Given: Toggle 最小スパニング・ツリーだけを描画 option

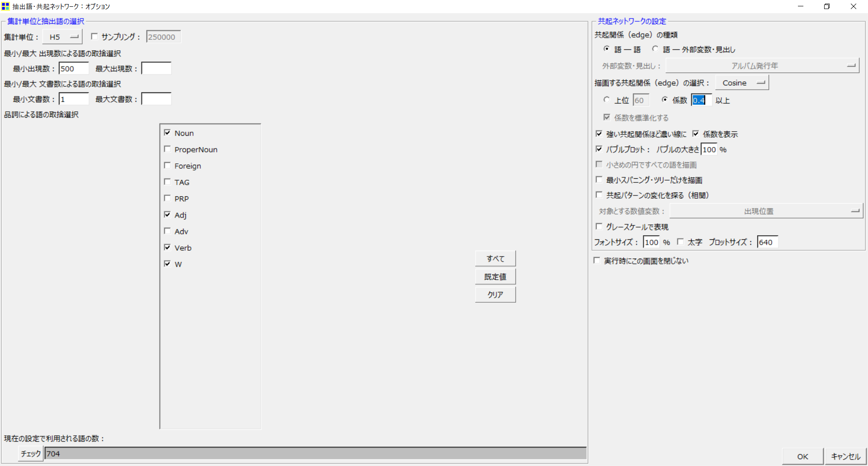Looking at the screenshot, I should [599, 180].
